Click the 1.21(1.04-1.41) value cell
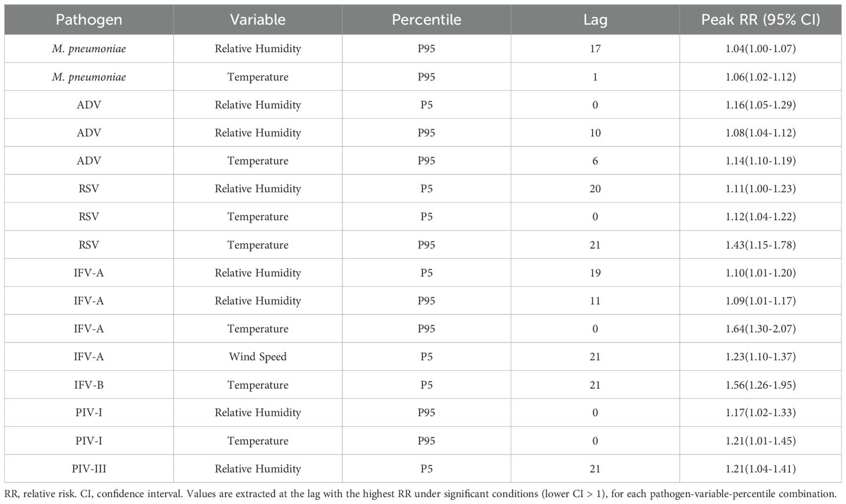This screenshot has width=846, height=504. pyautogui.click(x=760, y=469)
